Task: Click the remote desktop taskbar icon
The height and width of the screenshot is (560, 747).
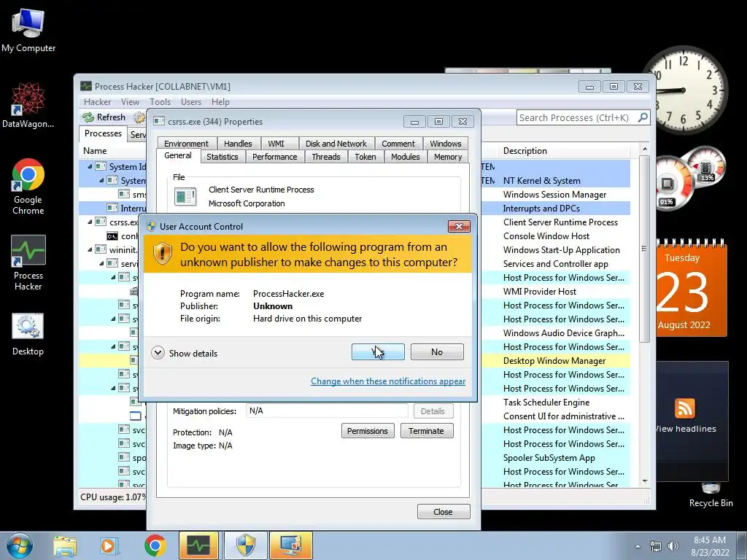Action: [x=290, y=545]
